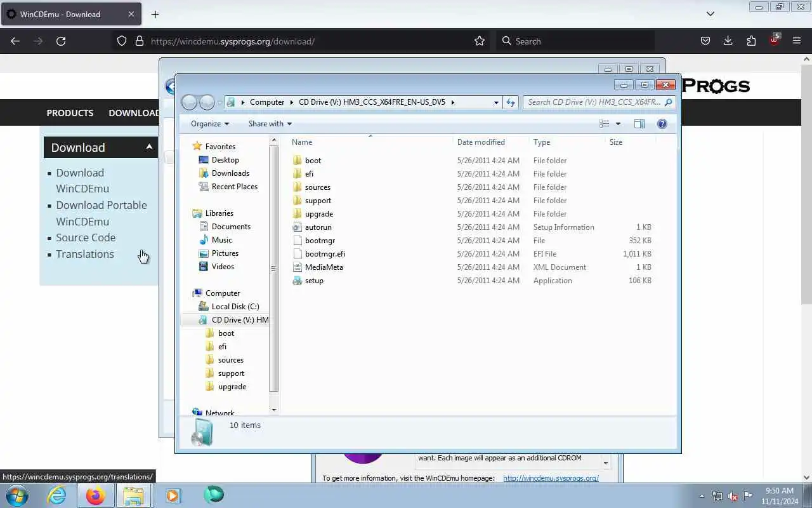812x508 pixels.
Task: List all Firefox tabs dropdown
Action: pyautogui.click(x=710, y=14)
